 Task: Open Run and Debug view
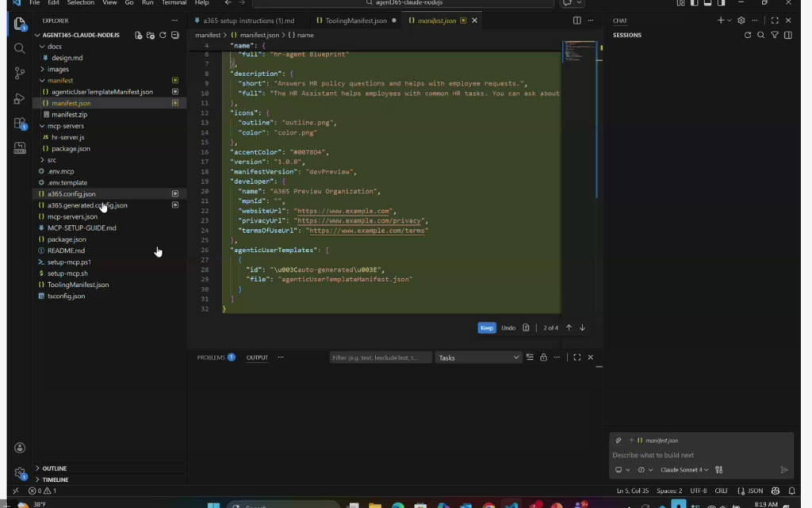pyautogui.click(x=20, y=98)
